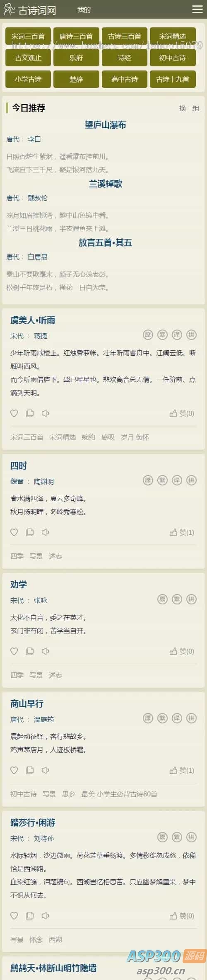
Task: Open 诗经 category button
Action: 125,58
